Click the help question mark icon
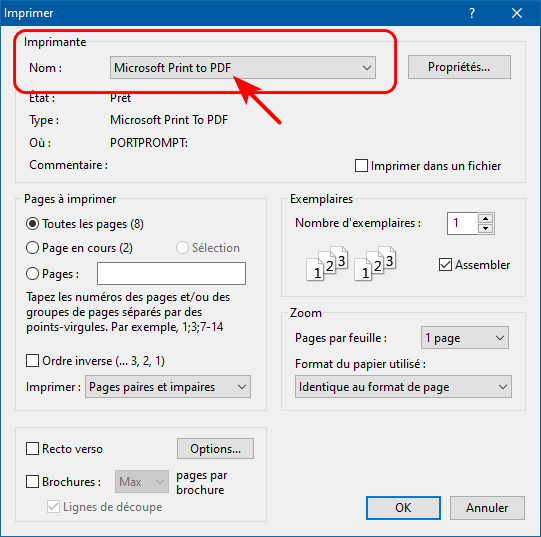Screen dimensions: 541x537 point(472,13)
